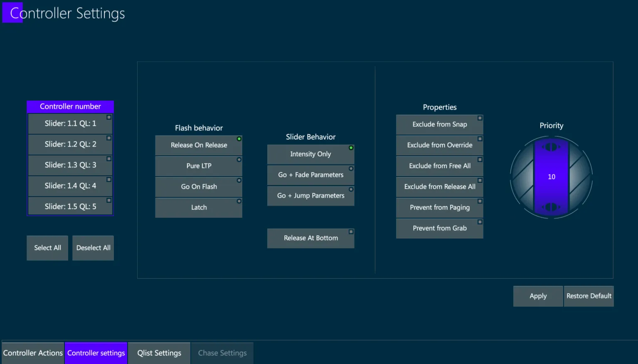Decrease priority with bottom dial arrows
Image resolution: width=638 pixels, height=364 pixels.
pos(551,207)
